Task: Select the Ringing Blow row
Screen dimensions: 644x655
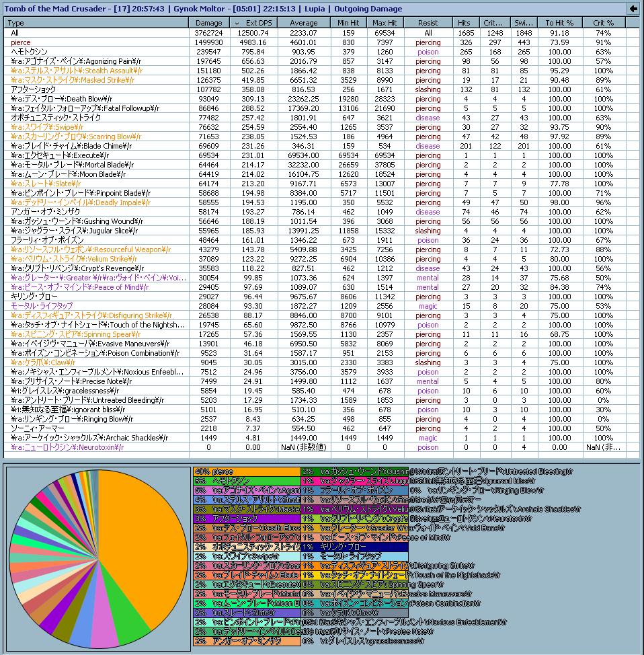Action: (321, 419)
